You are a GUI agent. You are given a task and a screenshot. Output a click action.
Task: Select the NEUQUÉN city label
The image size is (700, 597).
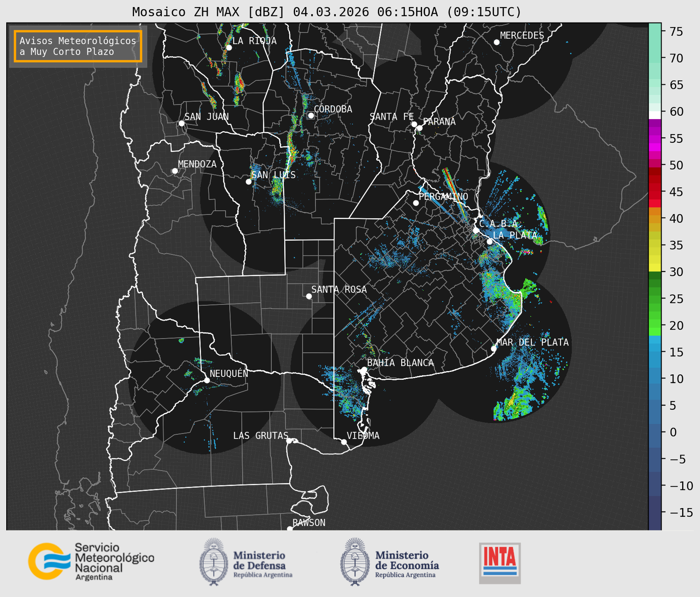229,373
